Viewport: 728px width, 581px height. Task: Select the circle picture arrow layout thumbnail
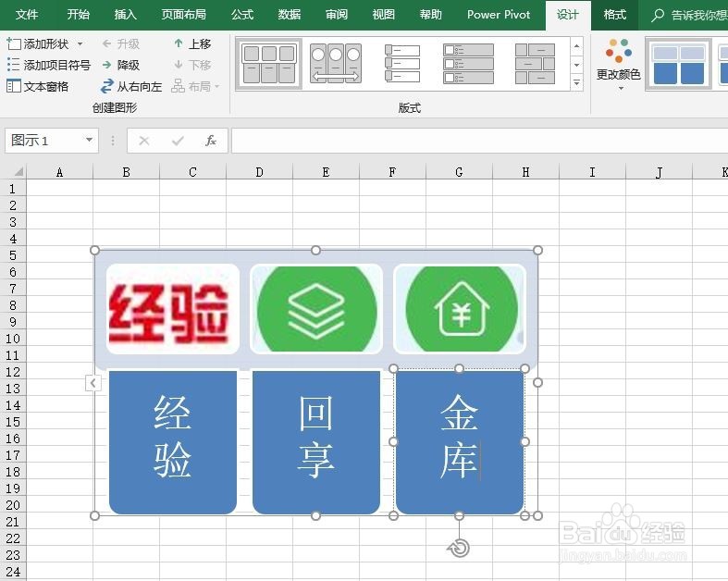coord(336,64)
